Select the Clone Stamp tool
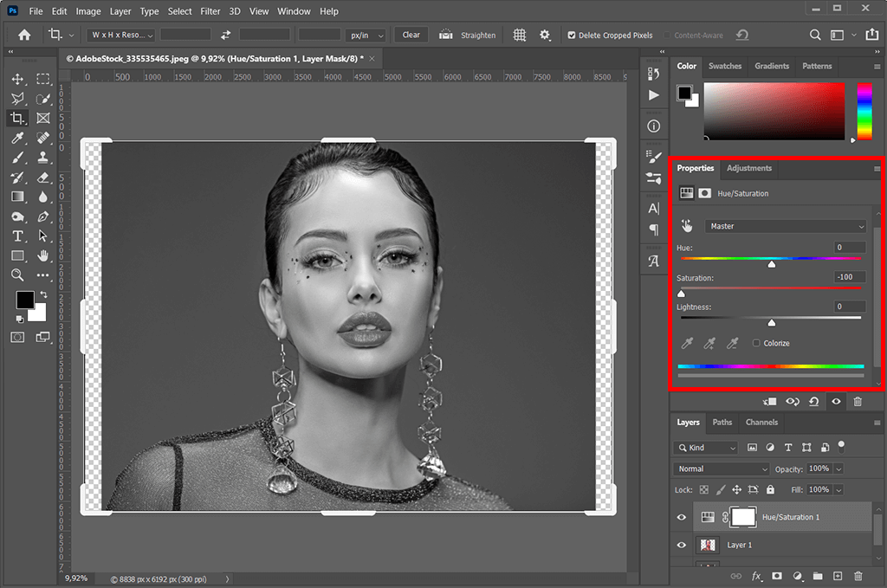Screen dimensions: 887x588 point(43,158)
